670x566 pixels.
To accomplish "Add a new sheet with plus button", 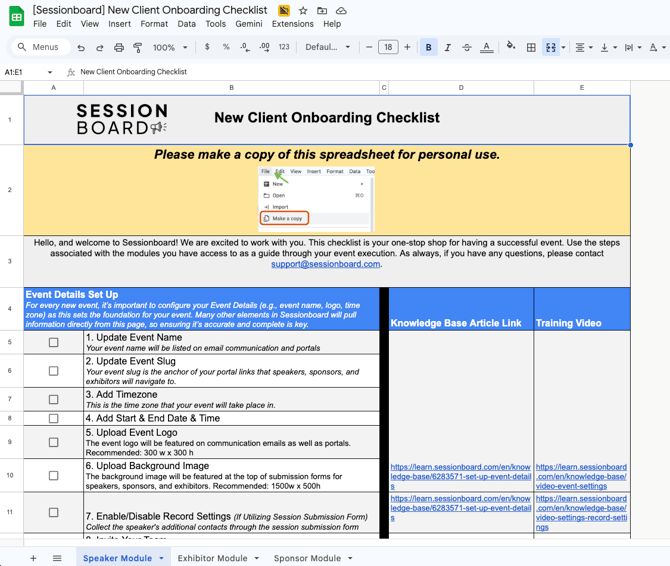I will [x=33, y=558].
